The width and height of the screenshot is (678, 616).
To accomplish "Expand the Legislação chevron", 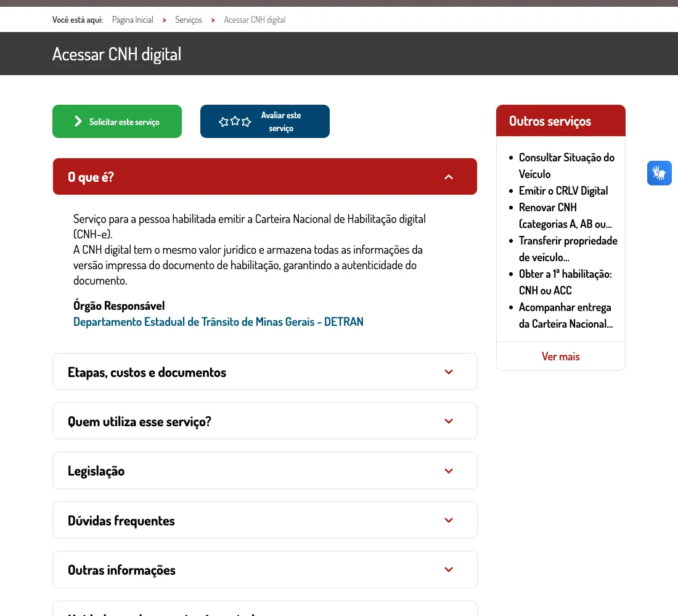I will [x=449, y=471].
